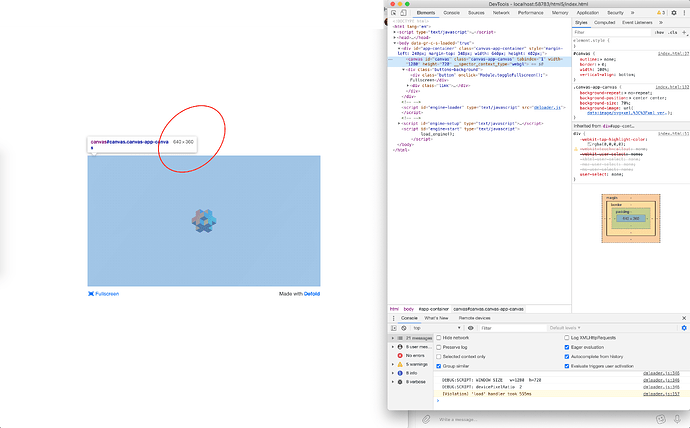Open the DevTools three-dot customize menu

(684, 13)
